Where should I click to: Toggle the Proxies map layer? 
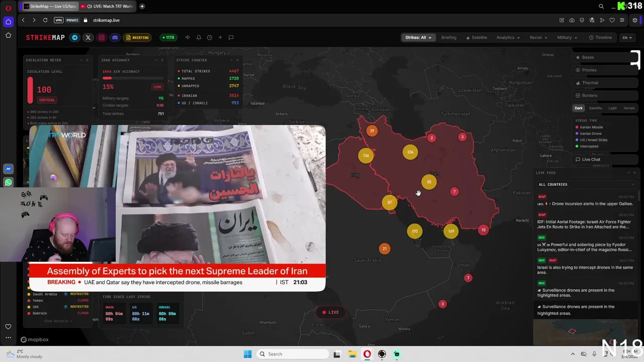[x=605, y=70]
